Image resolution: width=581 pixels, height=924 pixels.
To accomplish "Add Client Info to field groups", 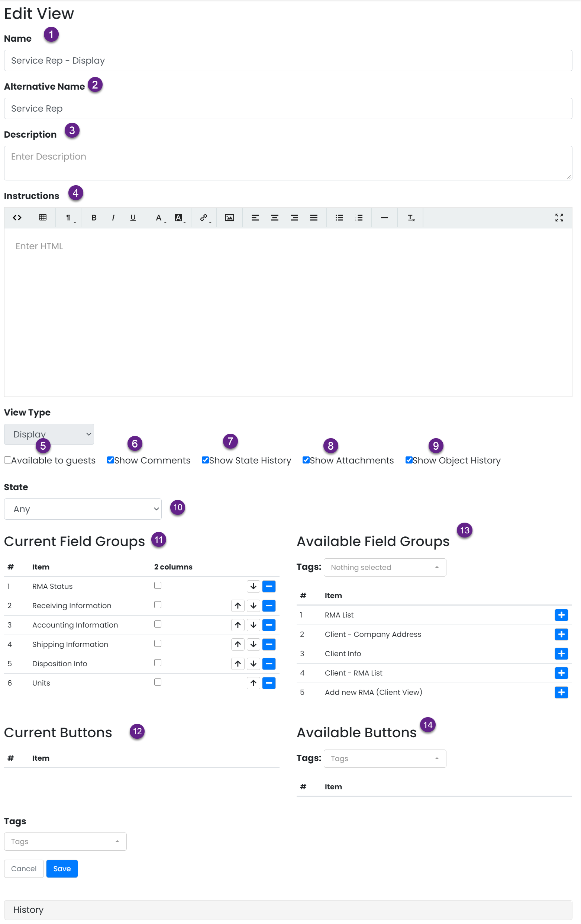I will pyautogui.click(x=561, y=653).
